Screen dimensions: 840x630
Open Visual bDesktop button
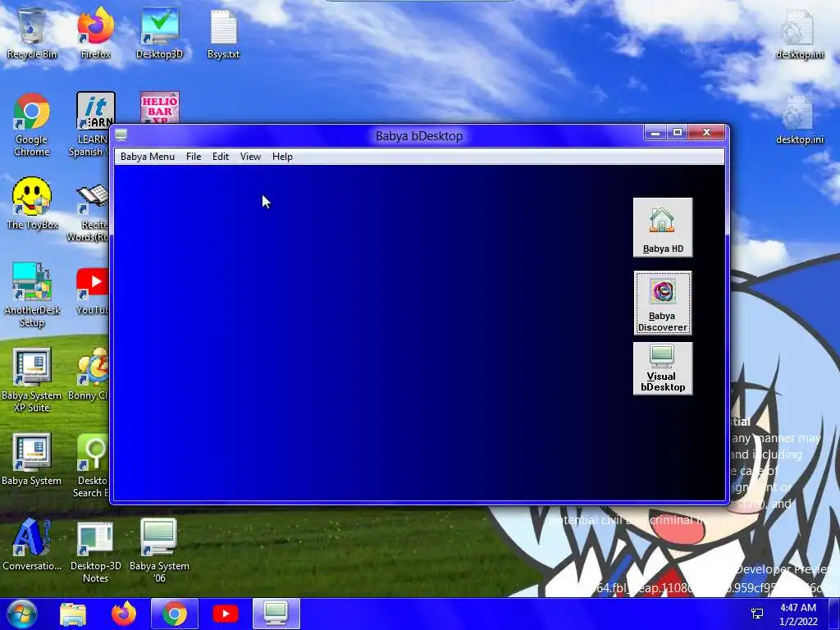(x=663, y=368)
